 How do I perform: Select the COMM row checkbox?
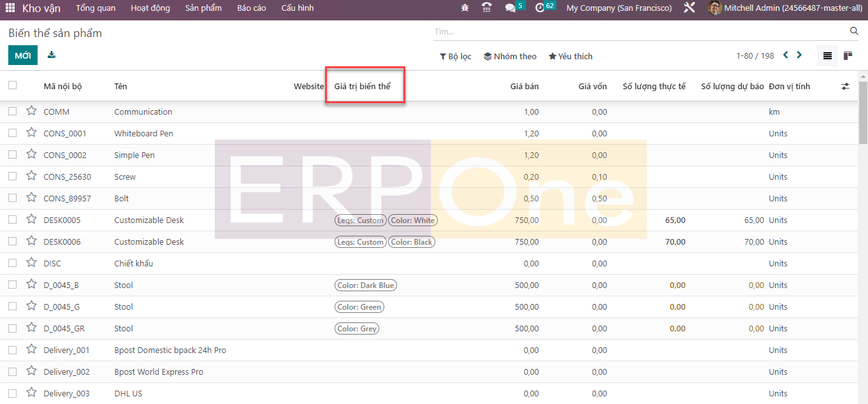point(12,112)
